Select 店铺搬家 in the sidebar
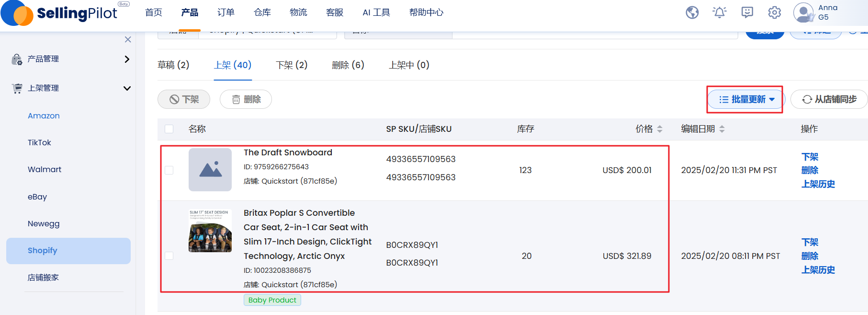 pyautogui.click(x=43, y=278)
